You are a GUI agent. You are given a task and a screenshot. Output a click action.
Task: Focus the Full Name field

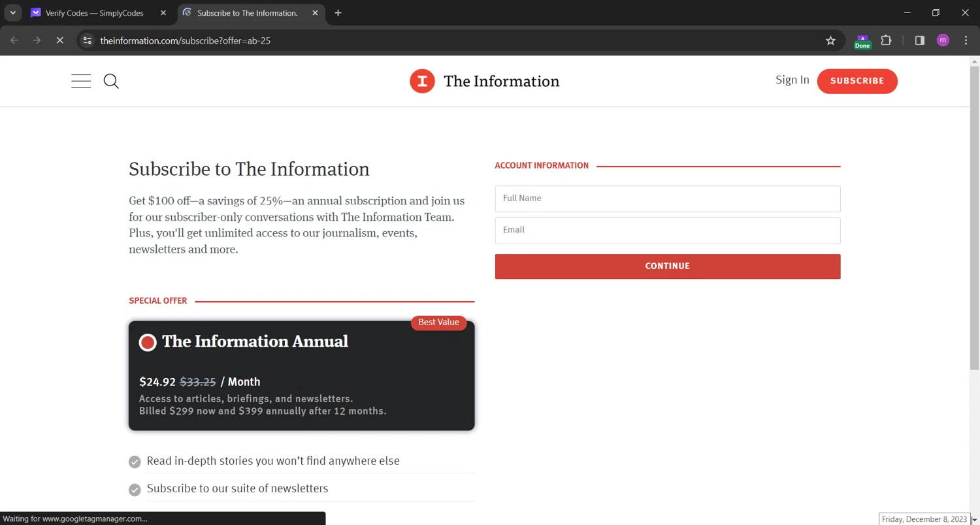668,199
